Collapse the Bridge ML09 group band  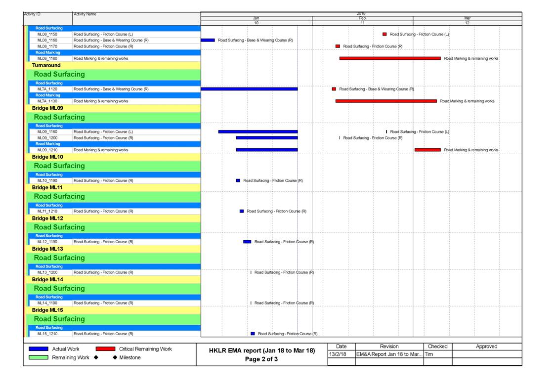pos(47,108)
